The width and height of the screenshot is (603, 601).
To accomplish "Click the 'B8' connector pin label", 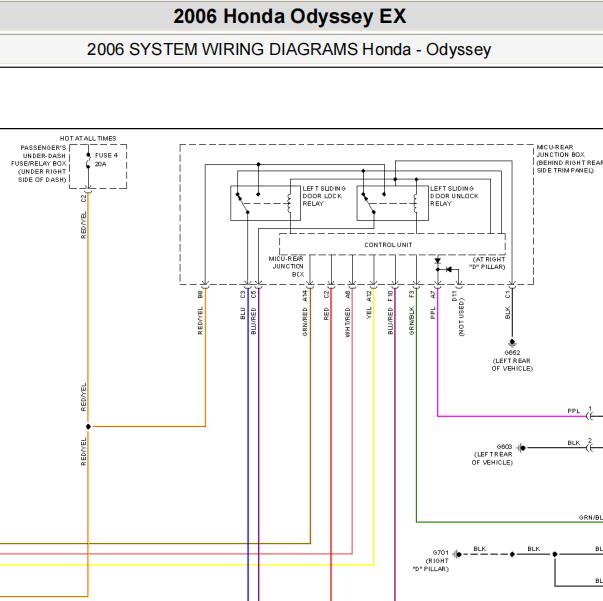I will (x=200, y=295).
